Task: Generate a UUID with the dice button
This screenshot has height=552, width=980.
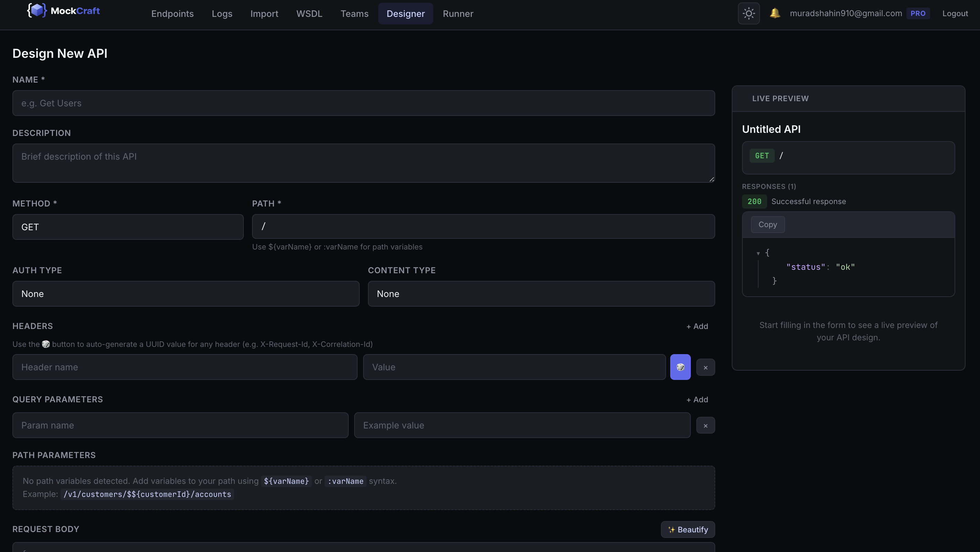Action: click(680, 367)
